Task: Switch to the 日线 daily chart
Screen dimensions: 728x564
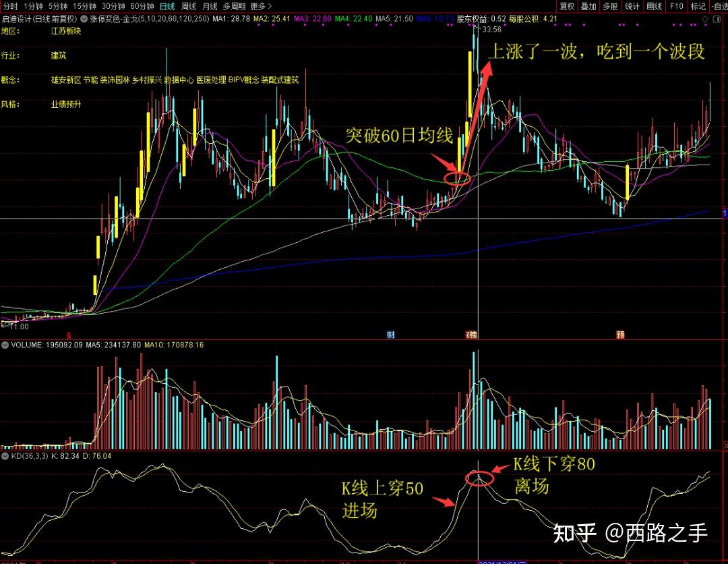Action: coord(167,6)
